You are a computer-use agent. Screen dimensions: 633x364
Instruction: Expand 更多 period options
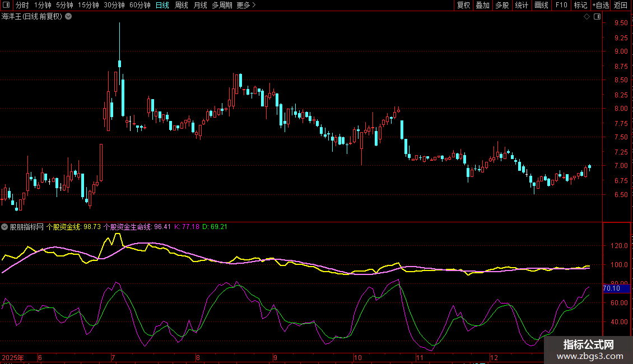click(246, 6)
